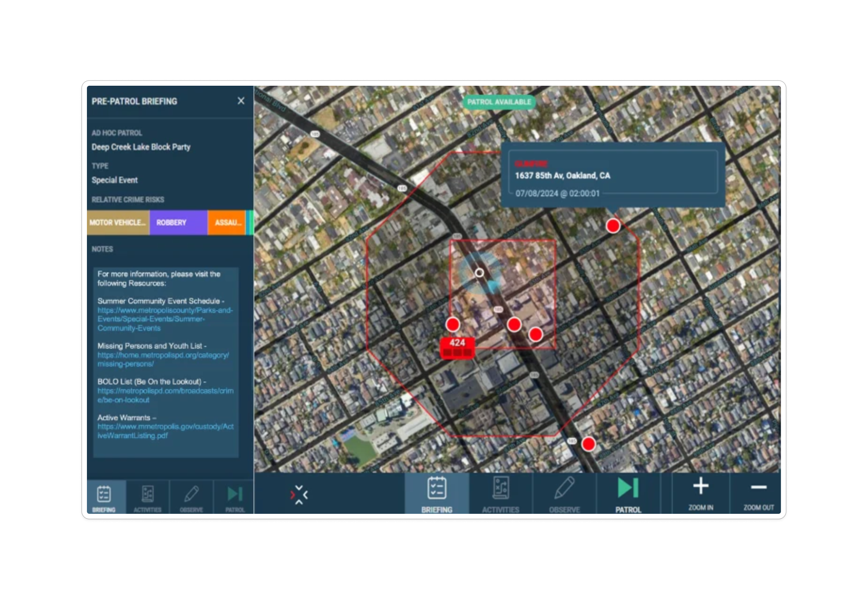The image size is (868, 602).
Task: Click the red 424 unit marker on the map
Action: 457,347
